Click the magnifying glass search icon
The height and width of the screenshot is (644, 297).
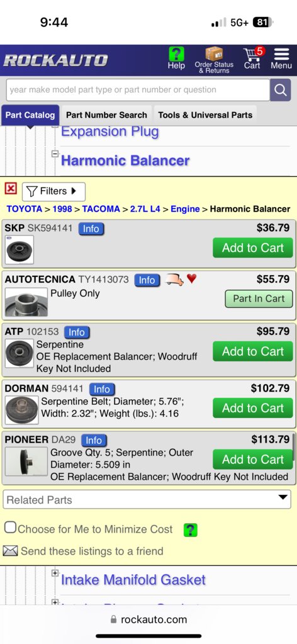click(x=280, y=90)
